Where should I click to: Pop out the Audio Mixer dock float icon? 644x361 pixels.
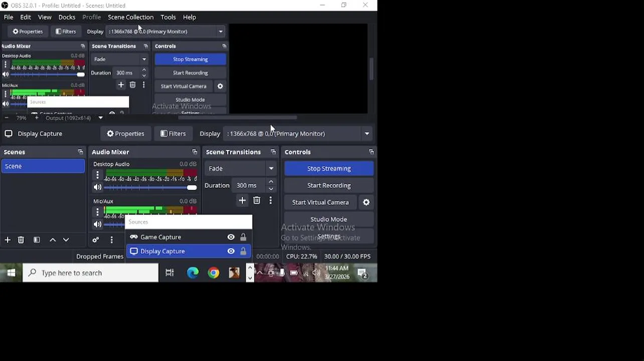click(195, 152)
